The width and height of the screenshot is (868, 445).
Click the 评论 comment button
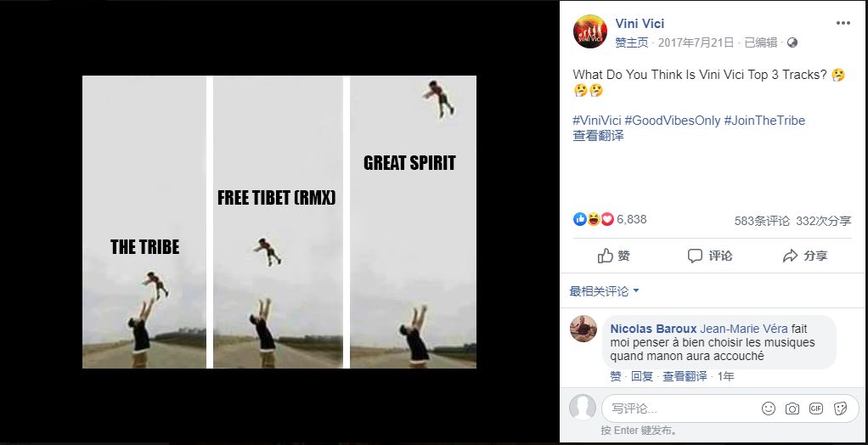710,256
